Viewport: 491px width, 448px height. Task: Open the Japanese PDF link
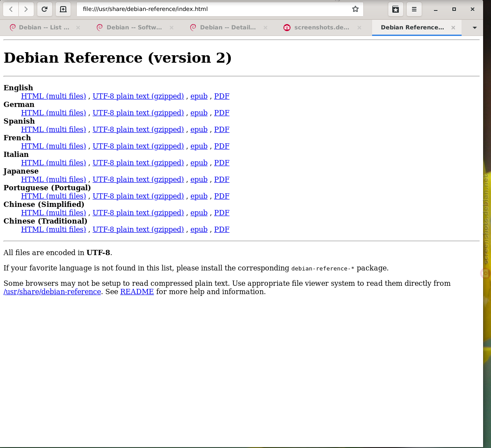pos(222,179)
